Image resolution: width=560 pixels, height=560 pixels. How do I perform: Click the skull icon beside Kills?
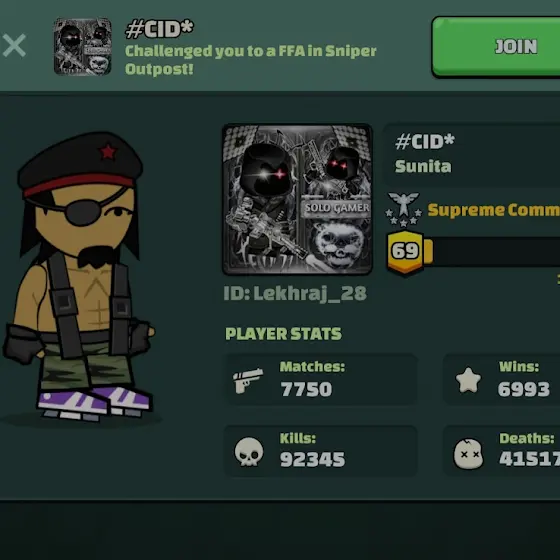point(249,451)
